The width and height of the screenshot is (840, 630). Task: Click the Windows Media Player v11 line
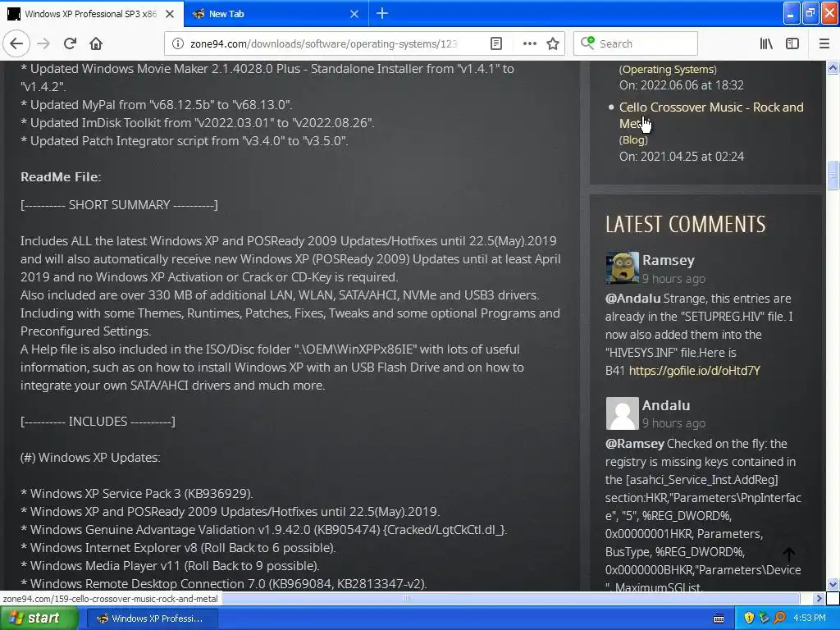coord(170,566)
